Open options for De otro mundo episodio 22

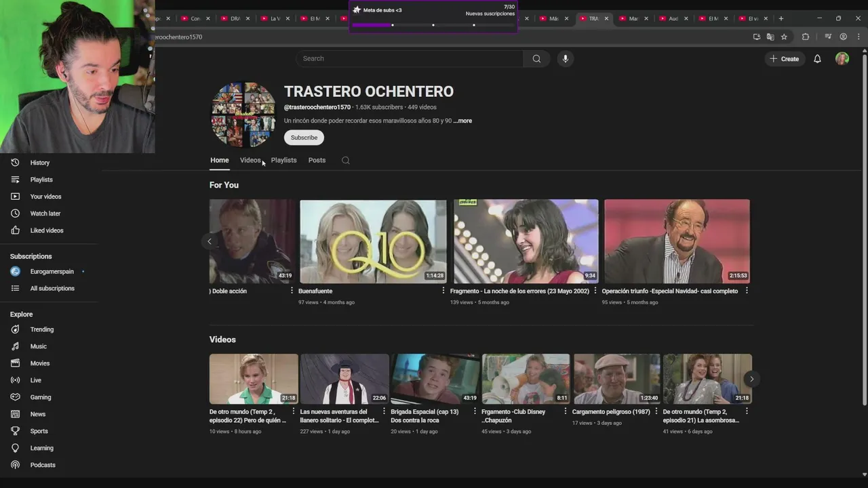click(x=294, y=411)
